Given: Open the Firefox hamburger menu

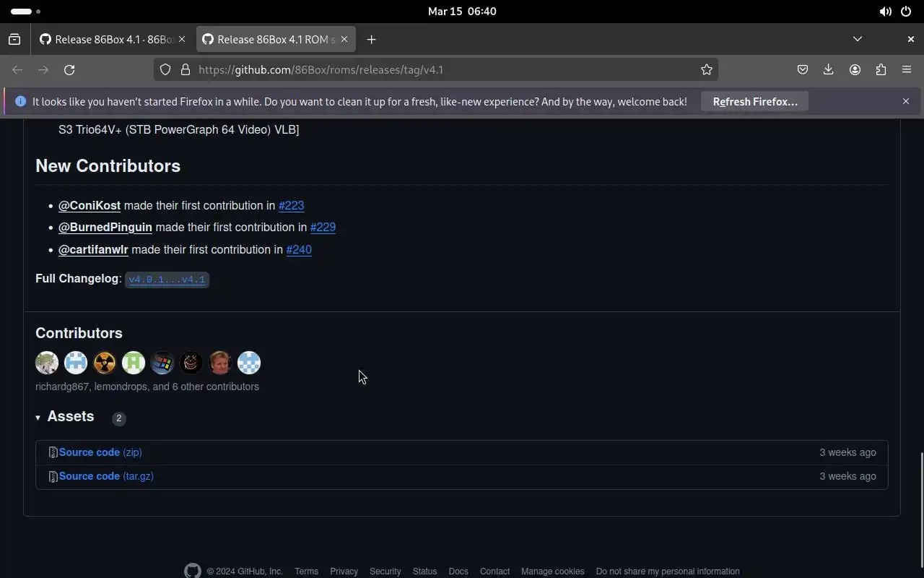Looking at the screenshot, I should [x=907, y=70].
